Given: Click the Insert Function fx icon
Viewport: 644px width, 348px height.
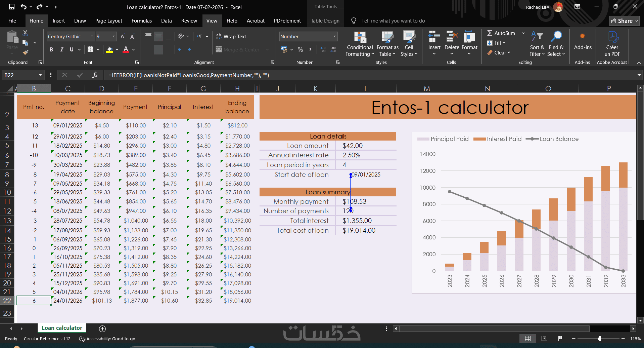Looking at the screenshot, I should [x=95, y=75].
